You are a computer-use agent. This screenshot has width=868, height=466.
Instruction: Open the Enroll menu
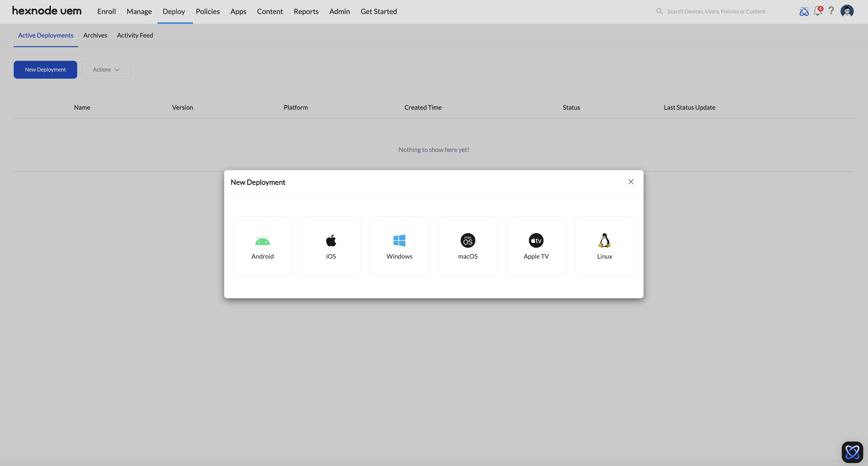click(106, 11)
